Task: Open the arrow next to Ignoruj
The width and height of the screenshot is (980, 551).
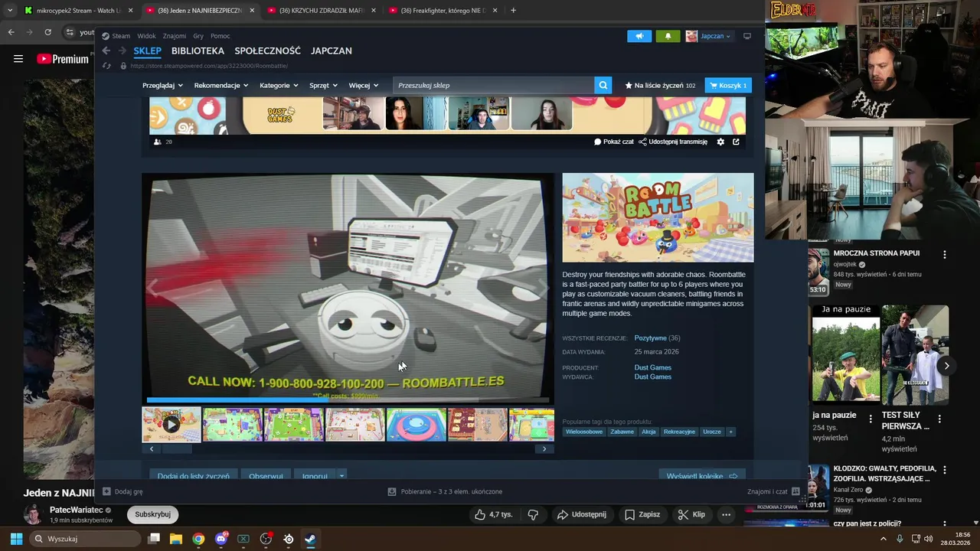Action: coord(341,476)
